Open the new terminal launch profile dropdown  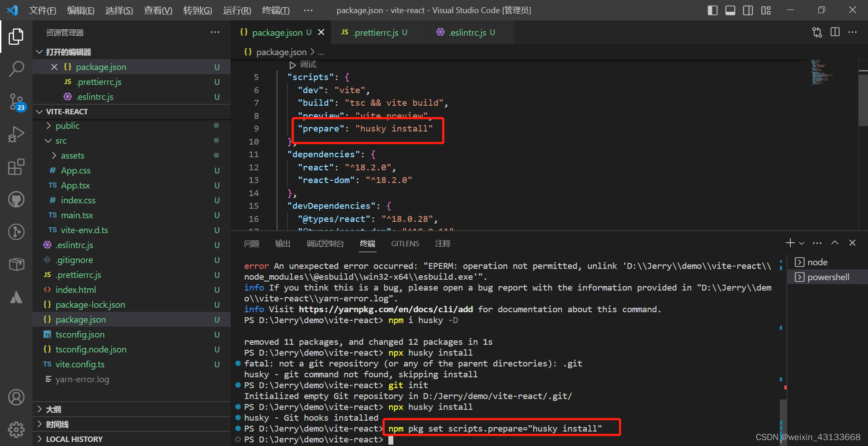(x=802, y=243)
